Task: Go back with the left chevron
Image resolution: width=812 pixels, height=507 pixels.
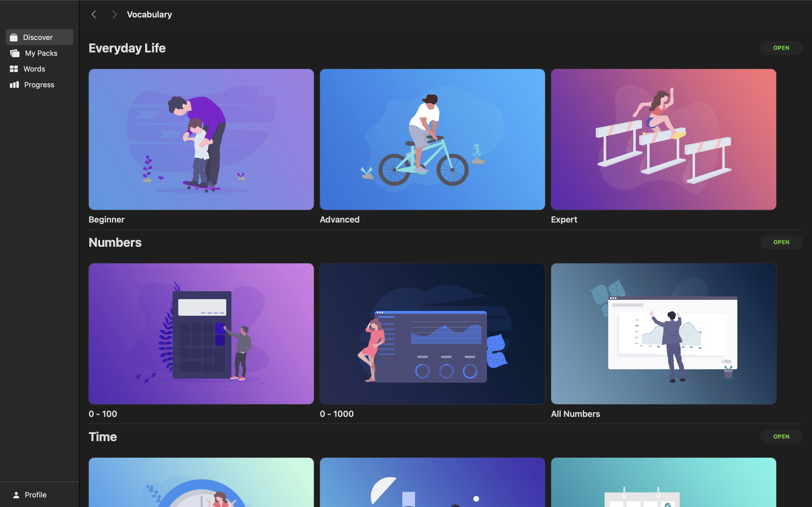Action: [94, 14]
